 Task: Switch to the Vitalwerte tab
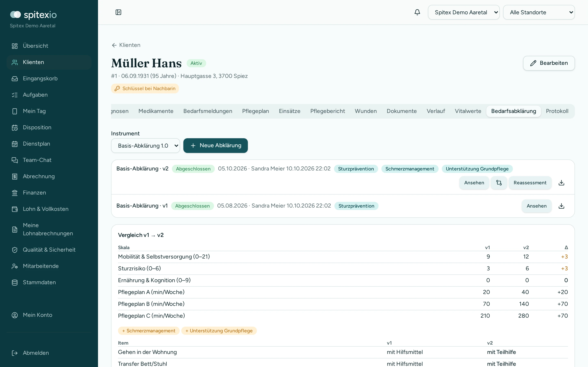pyautogui.click(x=468, y=111)
